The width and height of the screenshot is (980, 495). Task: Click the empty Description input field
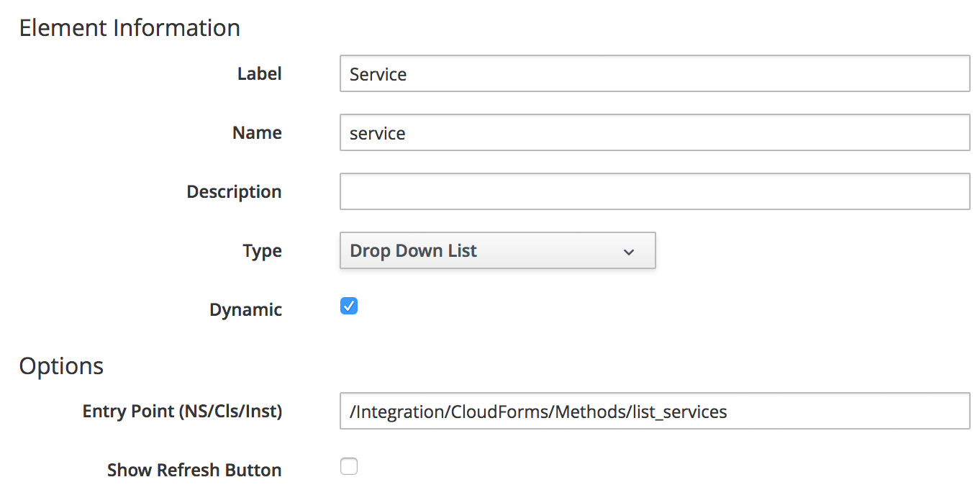[x=654, y=192]
